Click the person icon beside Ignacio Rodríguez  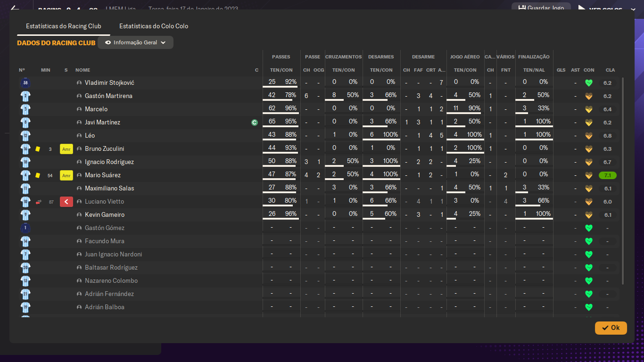pos(79,162)
